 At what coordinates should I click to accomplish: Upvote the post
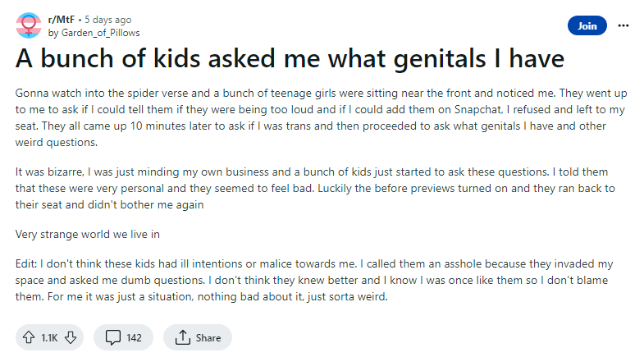point(29,337)
